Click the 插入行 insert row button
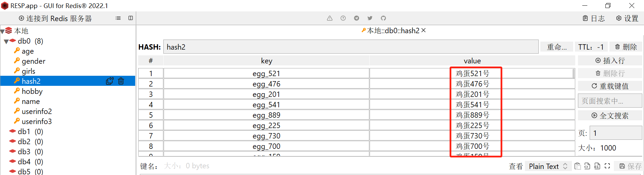This screenshot has height=175, width=644. click(x=610, y=61)
